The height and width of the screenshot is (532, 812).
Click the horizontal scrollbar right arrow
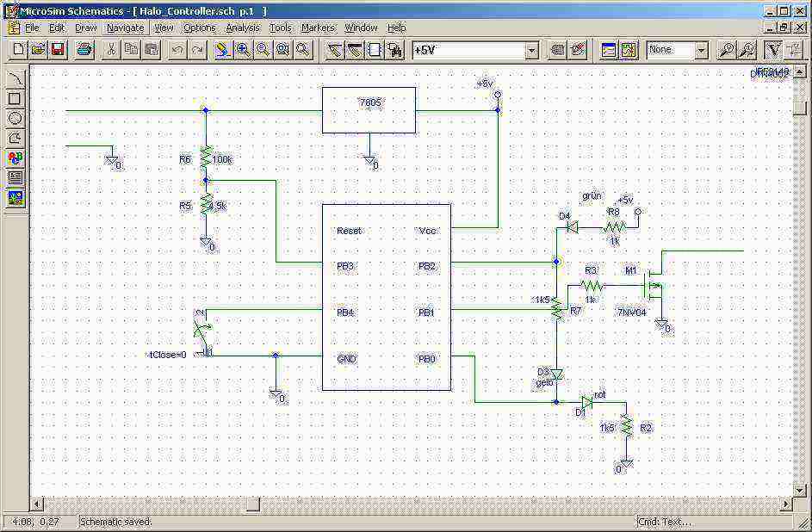click(786, 504)
